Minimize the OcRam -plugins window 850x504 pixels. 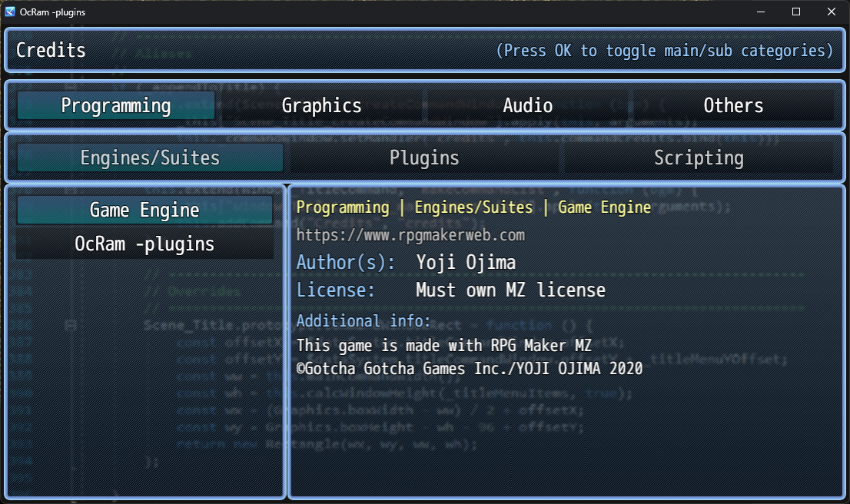761,12
